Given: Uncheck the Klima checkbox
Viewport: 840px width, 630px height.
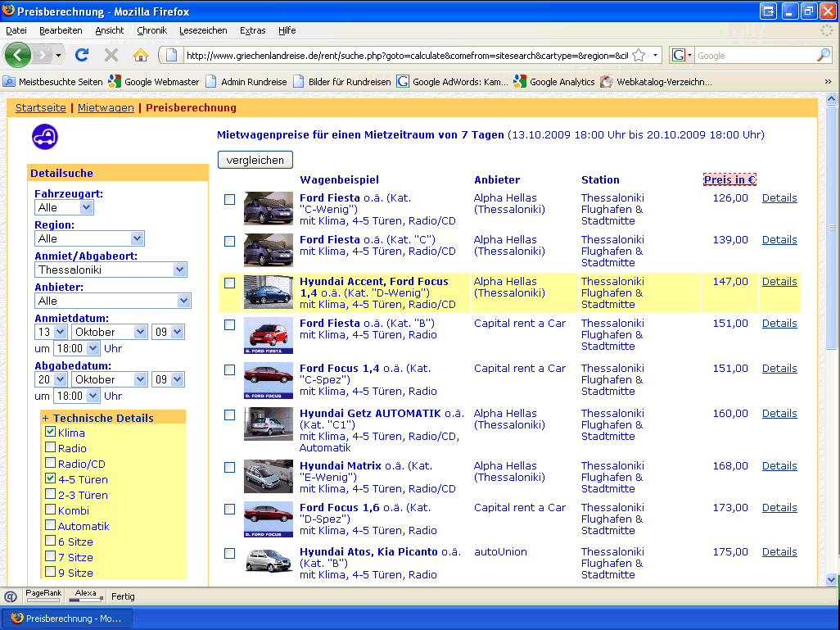Looking at the screenshot, I should click(x=51, y=432).
